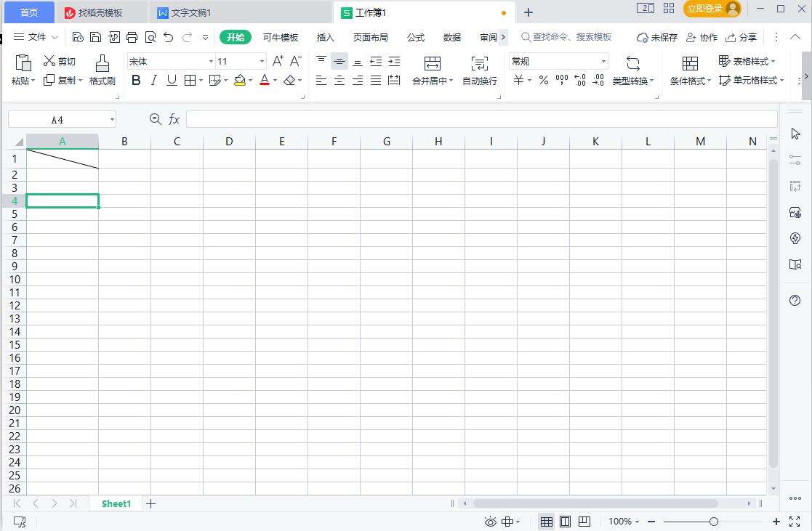
Task: Click the Print icon
Action: click(132, 37)
